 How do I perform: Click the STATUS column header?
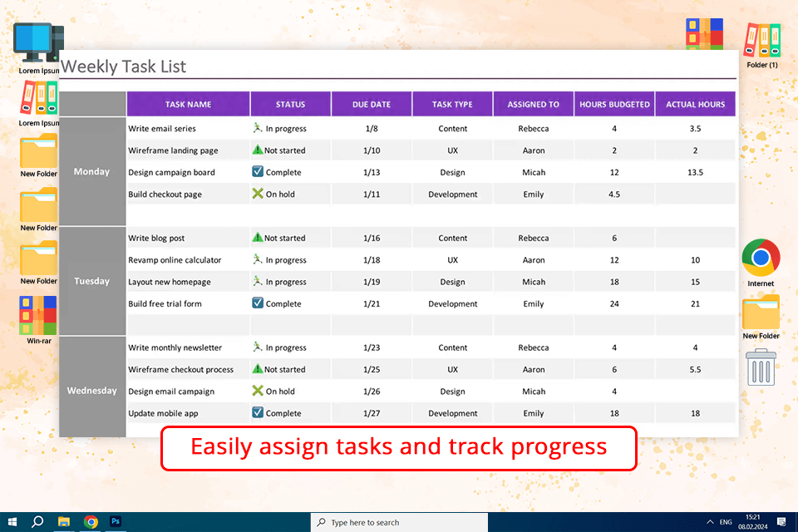tap(291, 104)
